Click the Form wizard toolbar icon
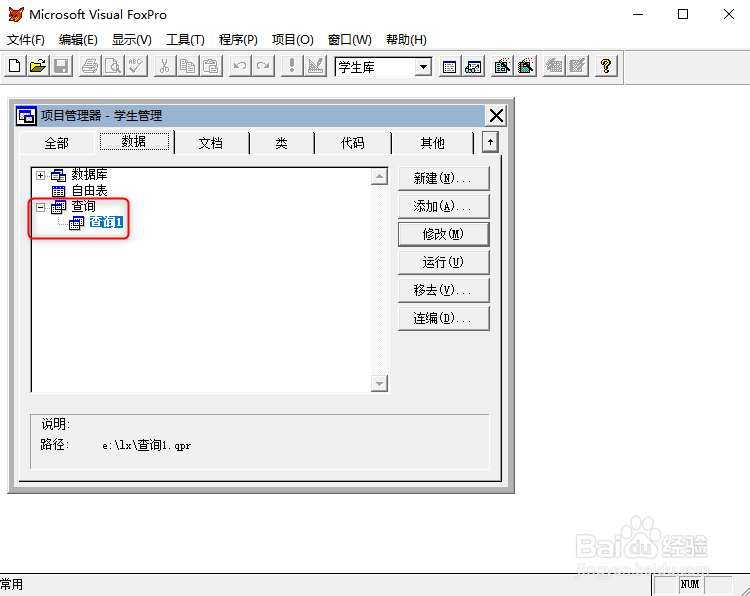750x596 pixels. pos(502,66)
